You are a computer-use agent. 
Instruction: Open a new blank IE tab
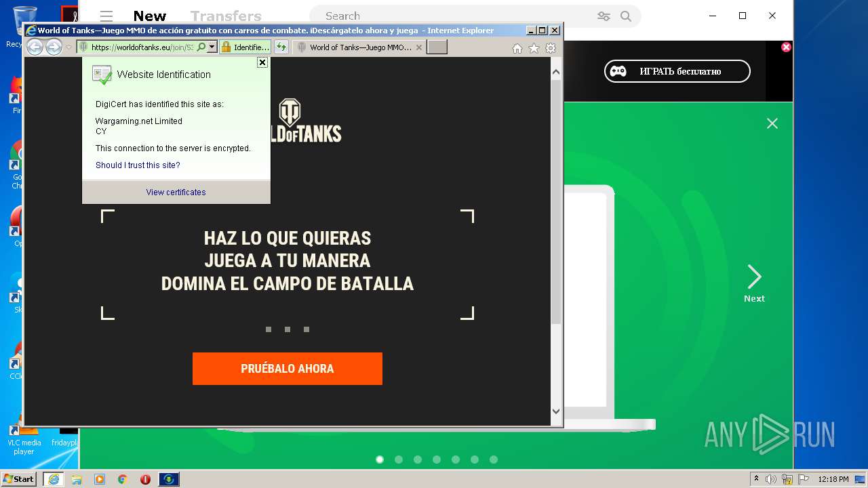pos(437,47)
